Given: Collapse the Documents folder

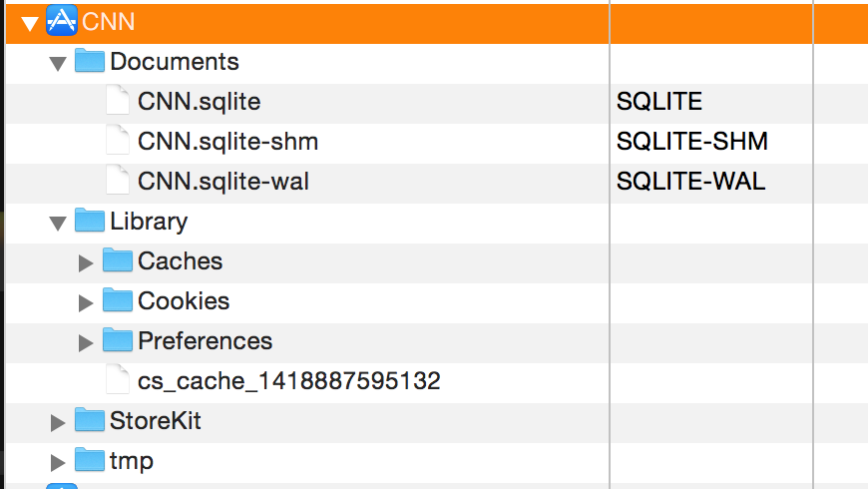Looking at the screenshot, I should 58,63.
